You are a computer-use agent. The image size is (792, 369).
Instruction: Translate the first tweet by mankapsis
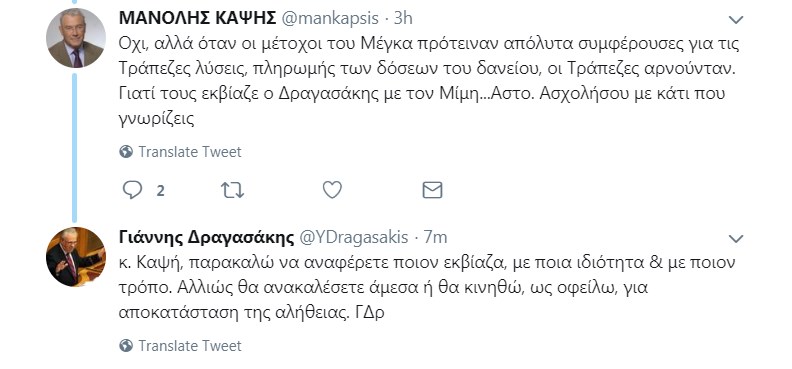point(190,151)
